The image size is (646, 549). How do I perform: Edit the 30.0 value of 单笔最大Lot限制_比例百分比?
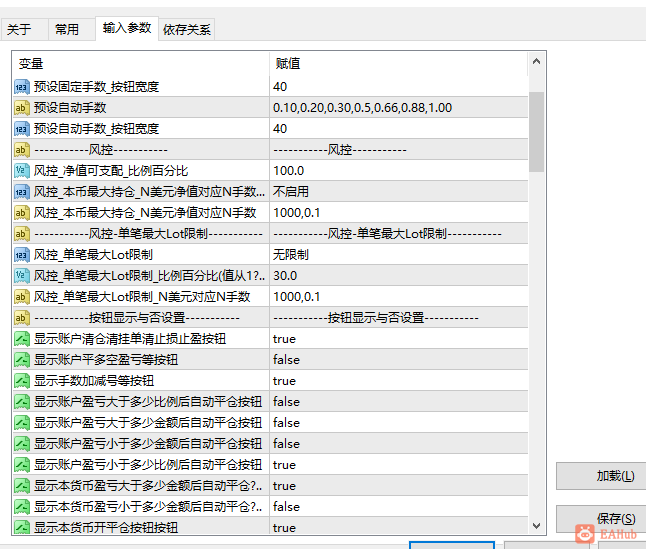tap(398, 276)
